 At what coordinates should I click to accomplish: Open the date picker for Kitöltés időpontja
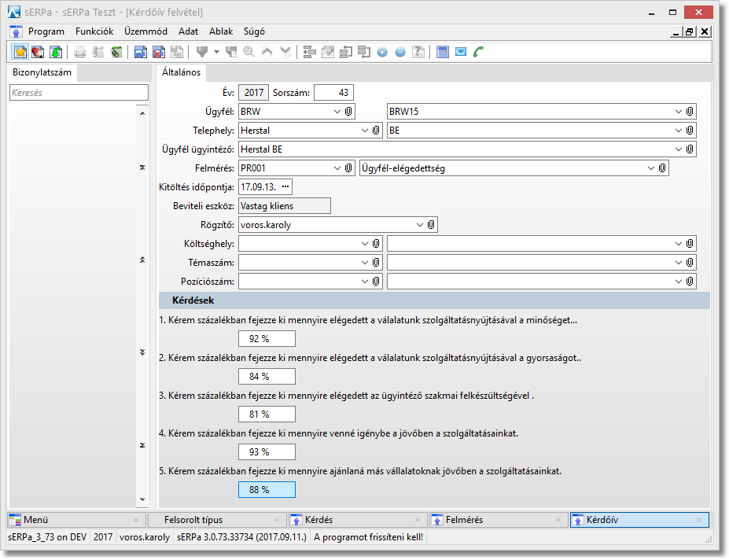[x=285, y=186]
